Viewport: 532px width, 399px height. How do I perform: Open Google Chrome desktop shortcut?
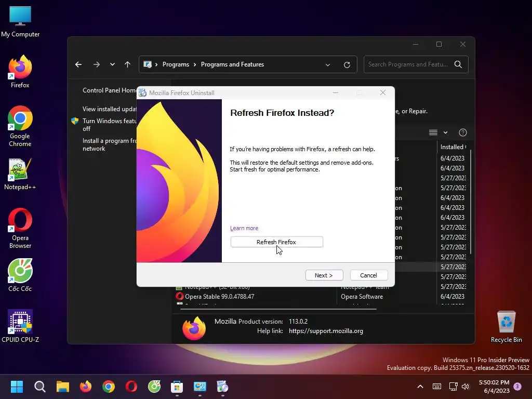pyautogui.click(x=20, y=126)
